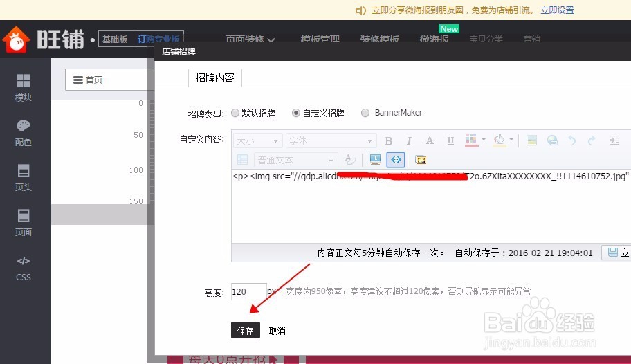This screenshot has width=631, height=364.
Task: Click the preview monitor icon
Action: [375, 160]
